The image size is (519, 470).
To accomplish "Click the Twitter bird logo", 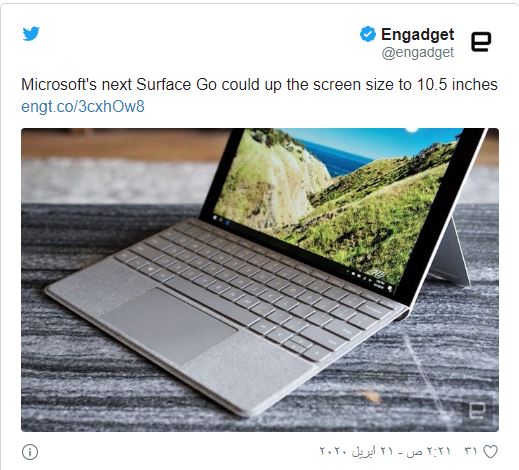I will [31, 33].
